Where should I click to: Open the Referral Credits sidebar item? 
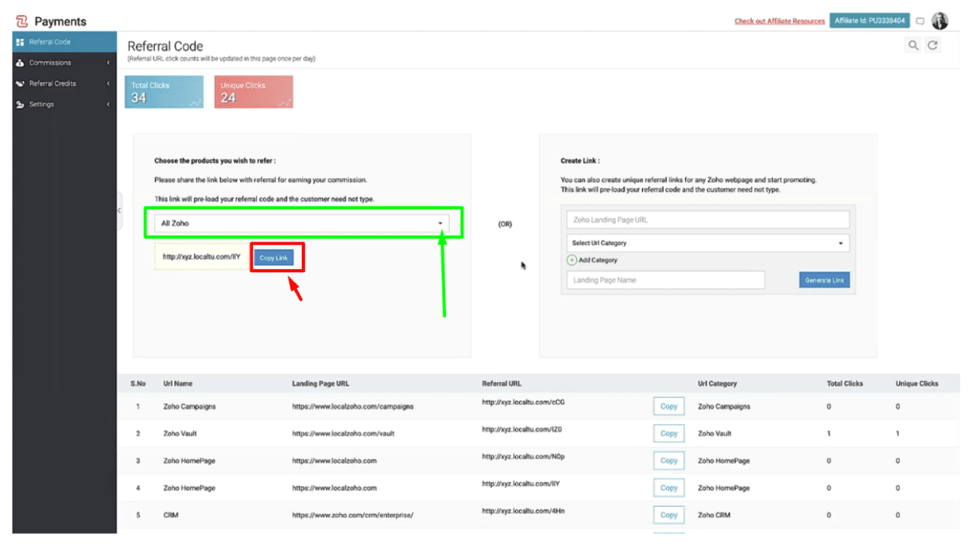[65, 83]
